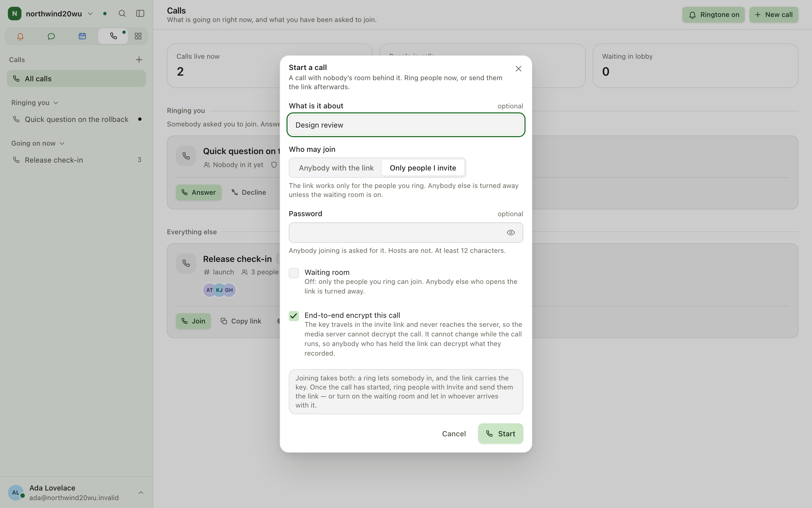The image size is (812, 508).
Task: Open the apps grid tab
Action: click(138, 36)
